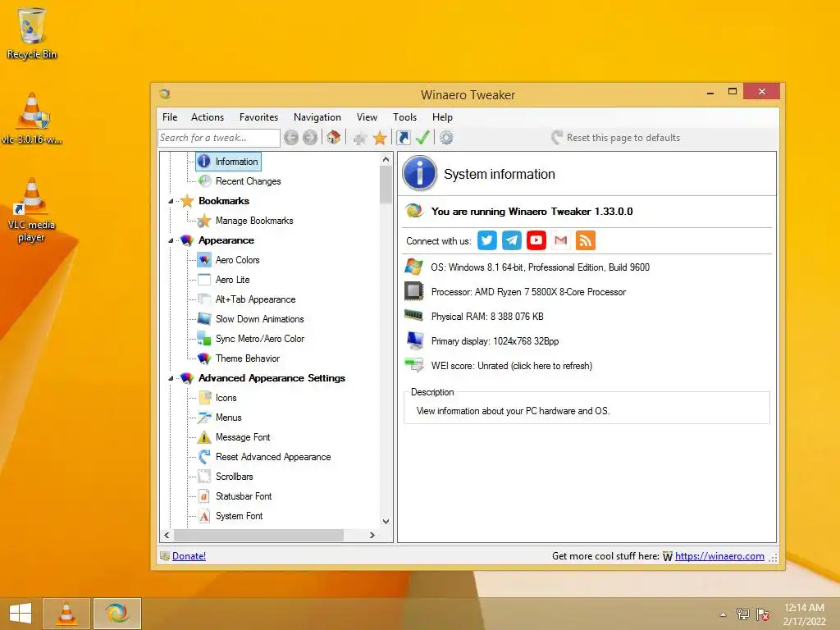Open the Actions menu
Viewport: 840px width, 630px height.
click(x=208, y=117)
